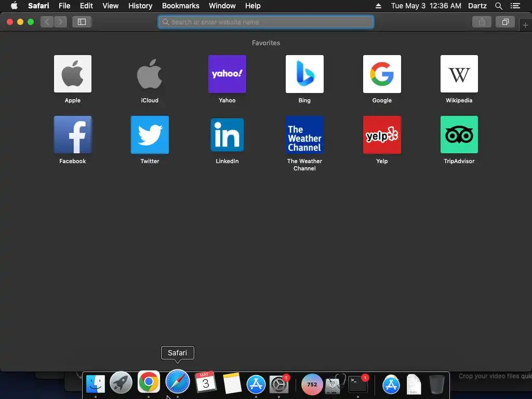This screenshot has height=399, width=532.
Task: Open The Weather Channel favorite tile
Action: (x=304, y=135)
